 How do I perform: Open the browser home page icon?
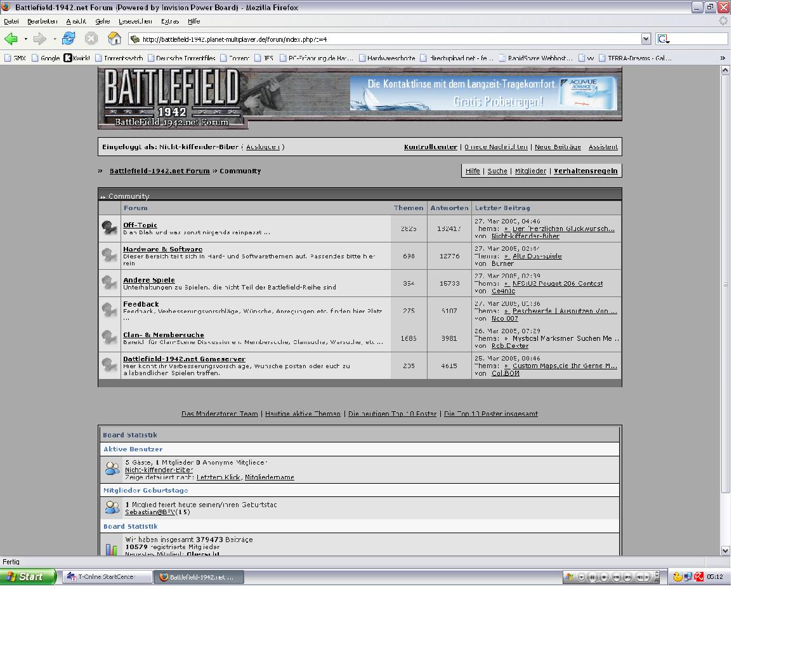tap(114, 39)
